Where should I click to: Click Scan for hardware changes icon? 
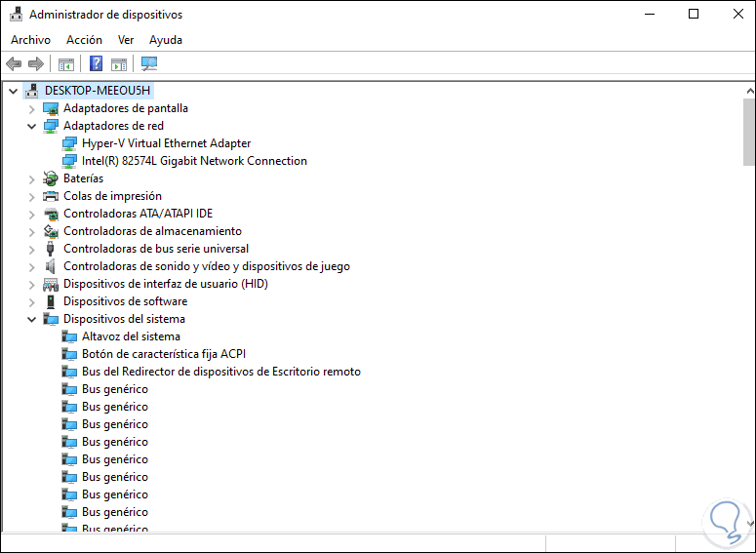[x=149, y=63]
